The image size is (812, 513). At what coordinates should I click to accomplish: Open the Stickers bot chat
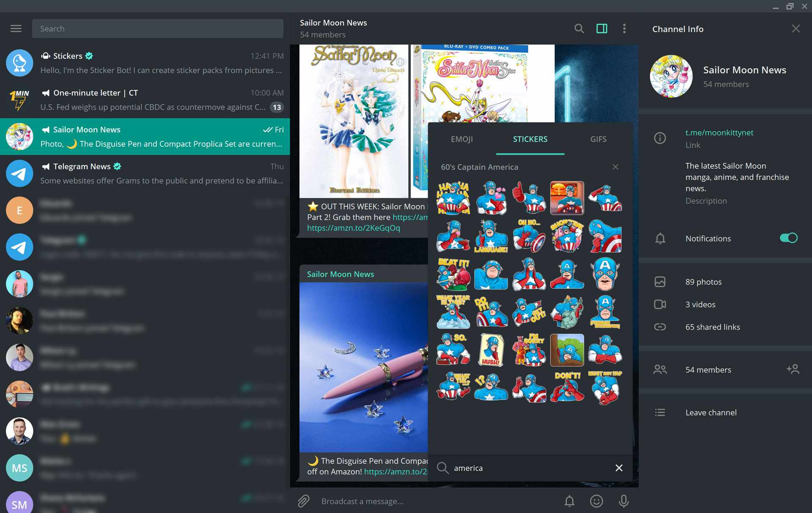145,63
